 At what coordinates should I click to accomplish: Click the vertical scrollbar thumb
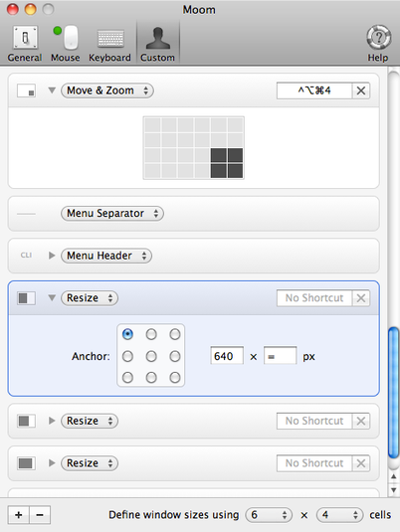(394, 393)
